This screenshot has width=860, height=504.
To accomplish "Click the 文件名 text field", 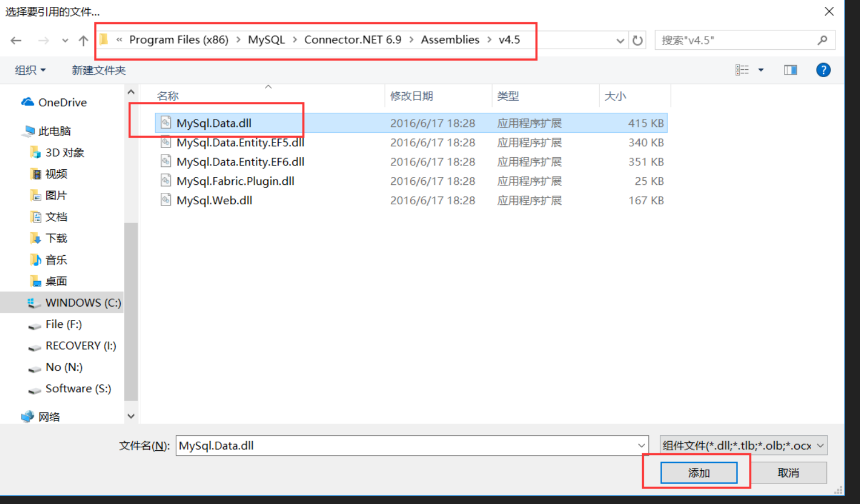I will pyautogui.click(x=405, y=446).
